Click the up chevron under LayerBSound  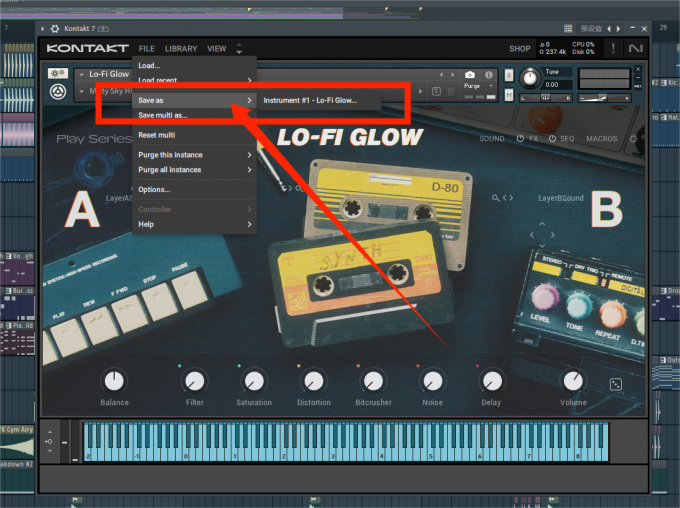542,224
